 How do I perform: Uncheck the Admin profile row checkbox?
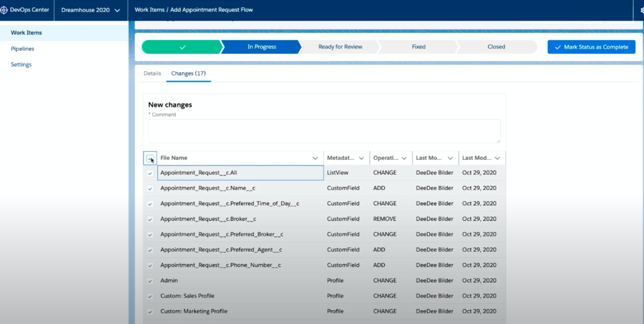point(150,281)
